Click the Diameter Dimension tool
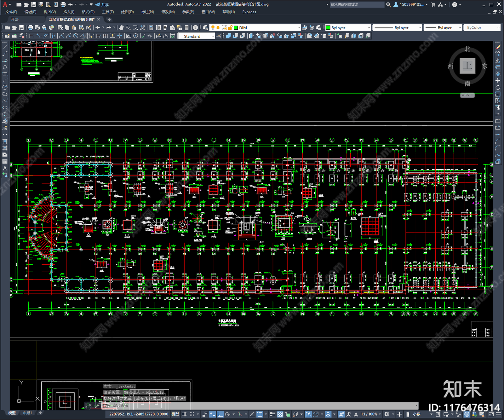The width and height of the screenshot is (504, 420). 76,36
